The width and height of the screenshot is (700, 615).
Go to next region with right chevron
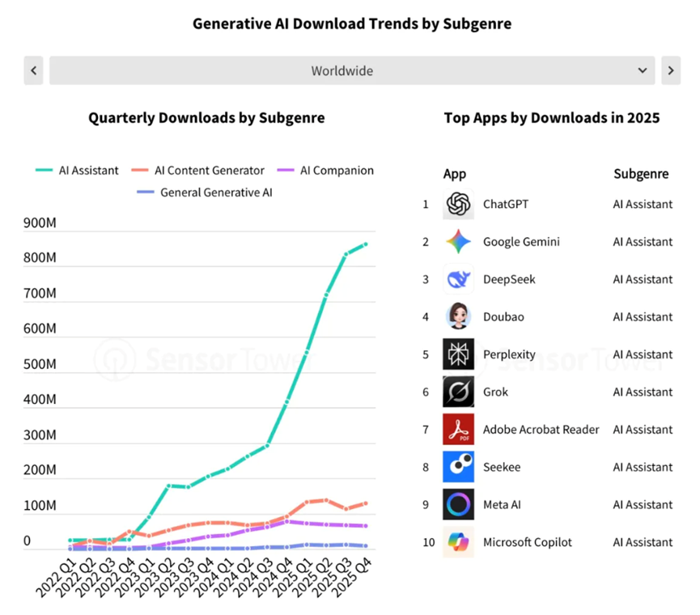point(671,70)
